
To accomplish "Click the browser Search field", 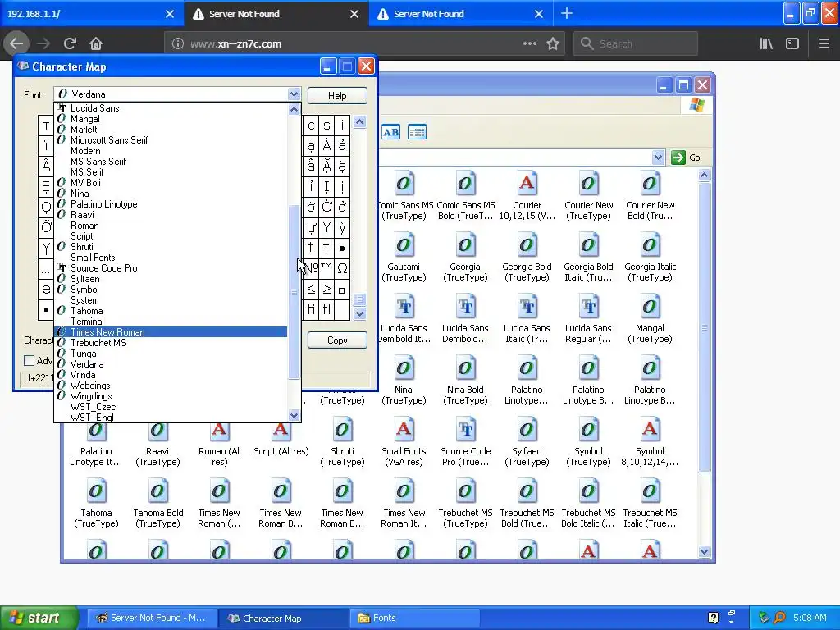I will tap(636, 43).
